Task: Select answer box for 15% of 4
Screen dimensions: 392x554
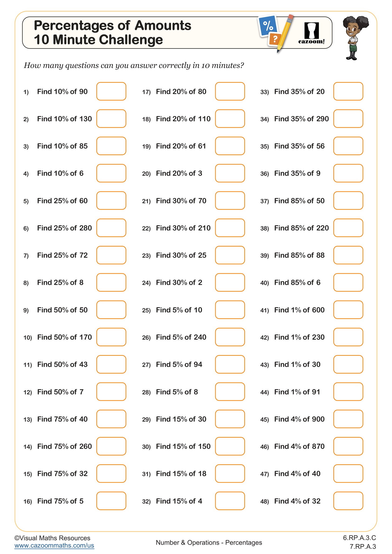Action: pos(230,501)
